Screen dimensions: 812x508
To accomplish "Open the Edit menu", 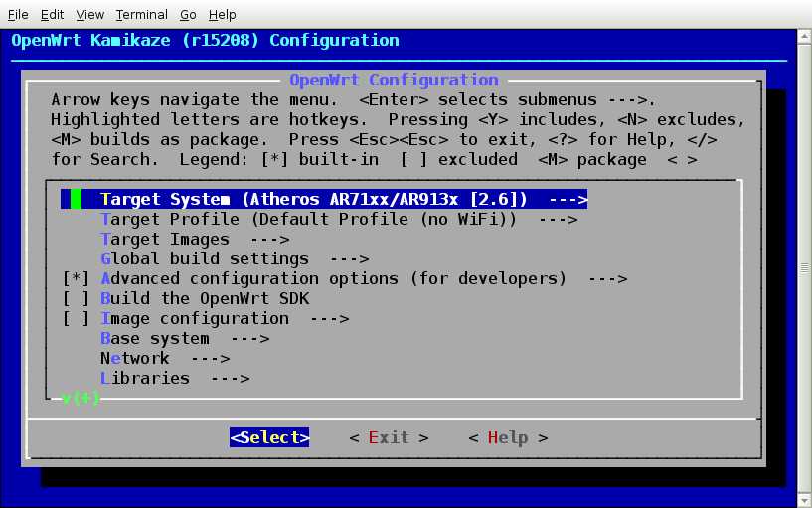I will pyautogui.click(x=52, y=15).
